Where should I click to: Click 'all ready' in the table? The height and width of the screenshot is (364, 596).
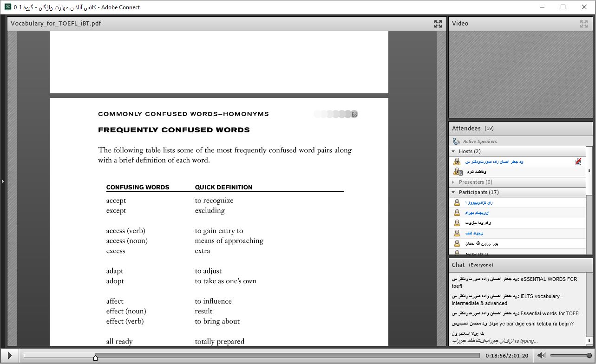119,341
